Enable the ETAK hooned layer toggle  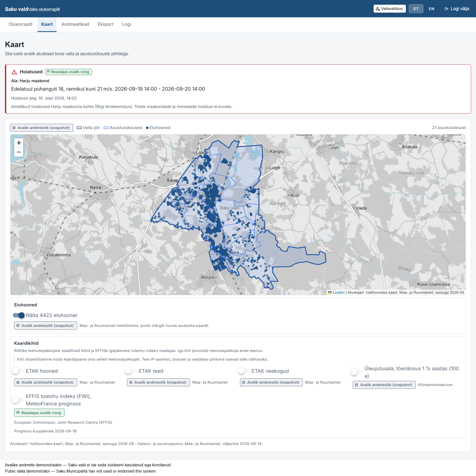(18, 371)
